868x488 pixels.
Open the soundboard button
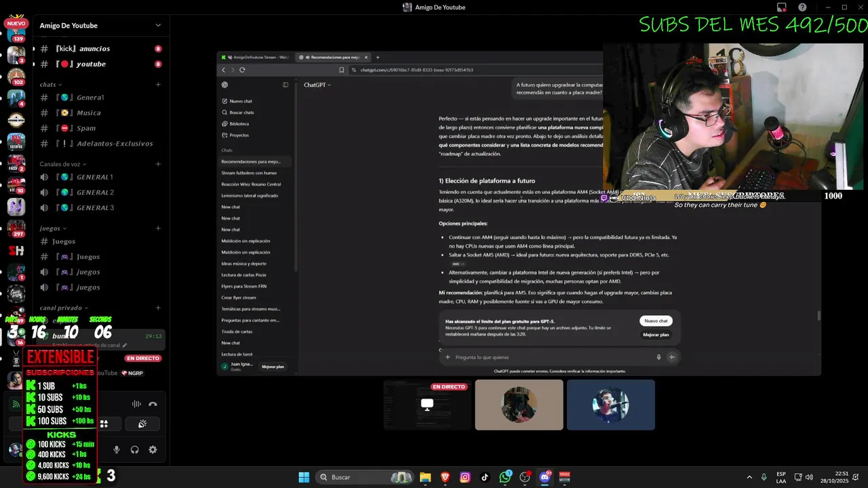tap(142, 424)
